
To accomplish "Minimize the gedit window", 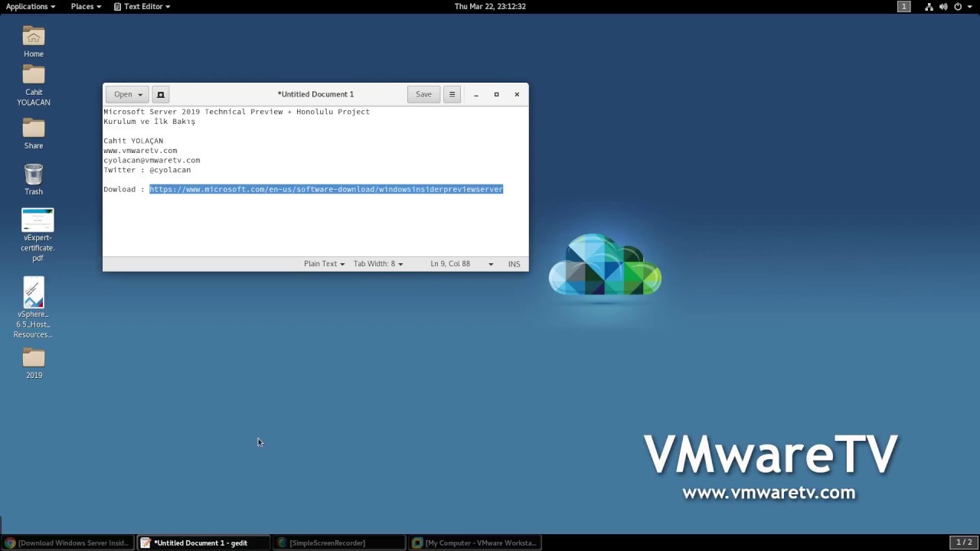I will click(476, 94).
